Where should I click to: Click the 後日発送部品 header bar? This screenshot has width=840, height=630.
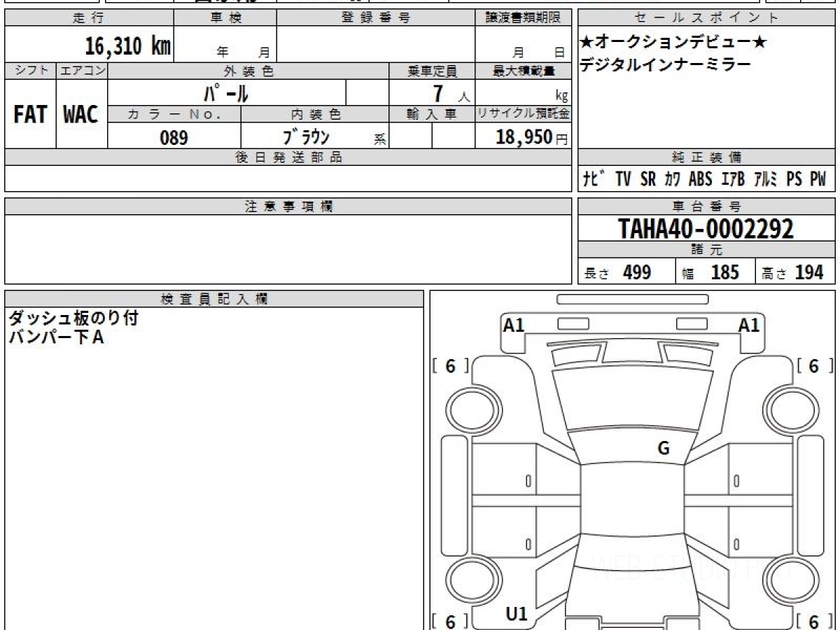click(288, 157)
